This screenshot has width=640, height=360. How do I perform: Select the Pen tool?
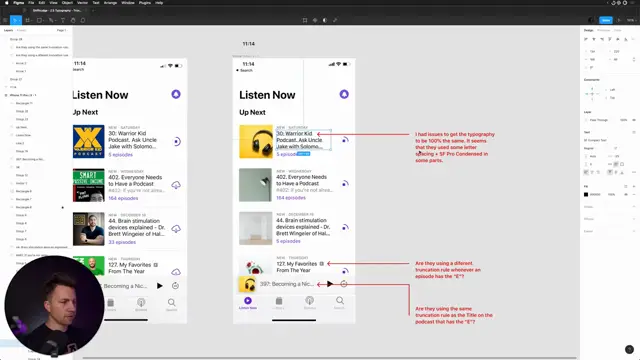click(x=51, y=20)
